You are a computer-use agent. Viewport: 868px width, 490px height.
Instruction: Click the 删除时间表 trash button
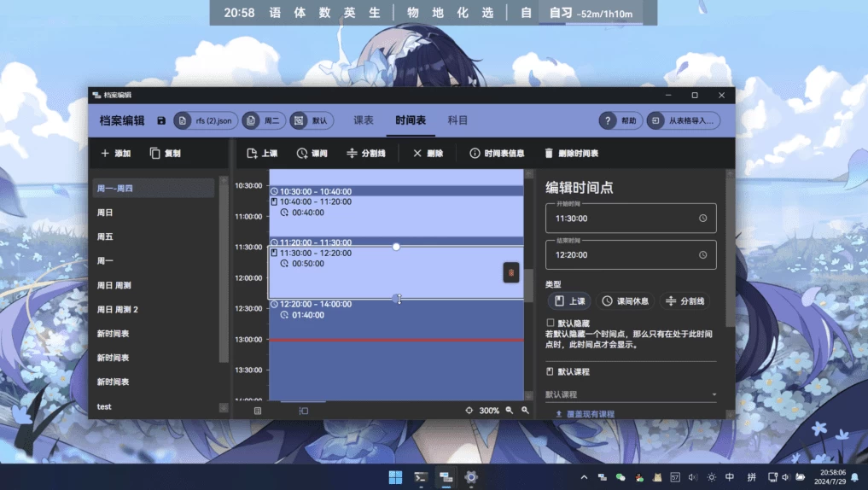[x=570, y=154]
